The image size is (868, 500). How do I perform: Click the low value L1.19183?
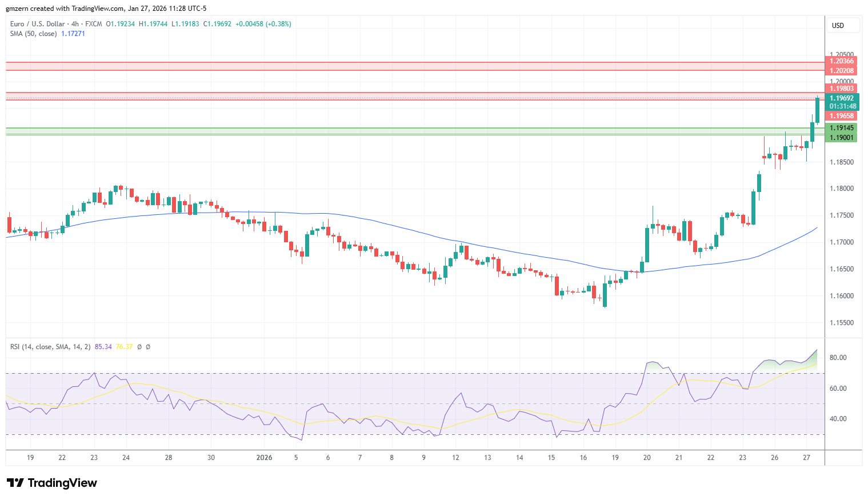pyautogui.click(x=185, y=24)
